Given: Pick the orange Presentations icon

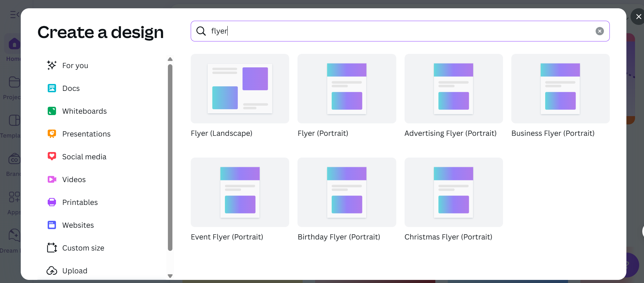Looking at the screenshot, I should point(52,134).
